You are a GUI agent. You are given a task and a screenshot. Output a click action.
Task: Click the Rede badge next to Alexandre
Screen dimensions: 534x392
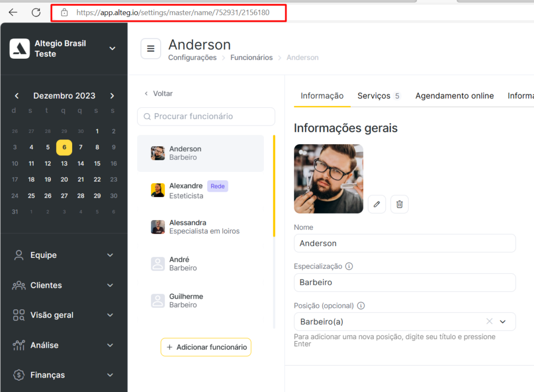click(218, 186)
